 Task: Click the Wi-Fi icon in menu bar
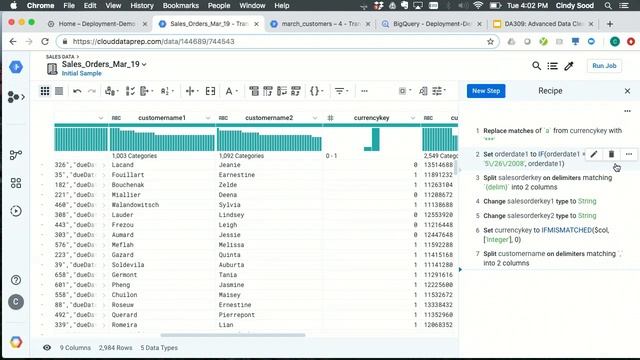click(478, 6)
